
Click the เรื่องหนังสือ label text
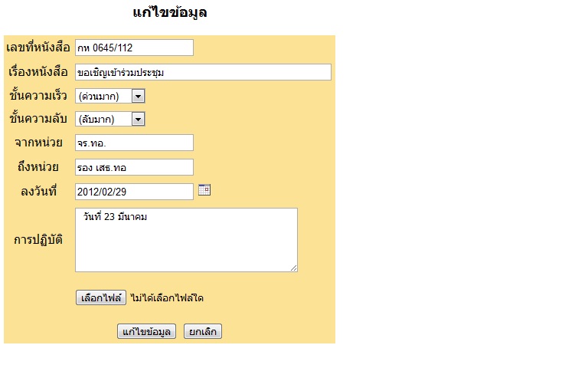point(38,72)
